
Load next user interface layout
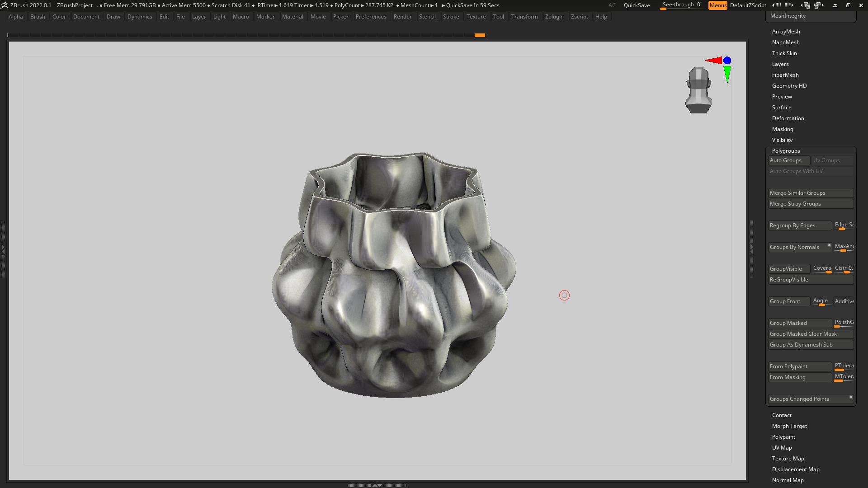pyautogui.click(x=819, y=5)
